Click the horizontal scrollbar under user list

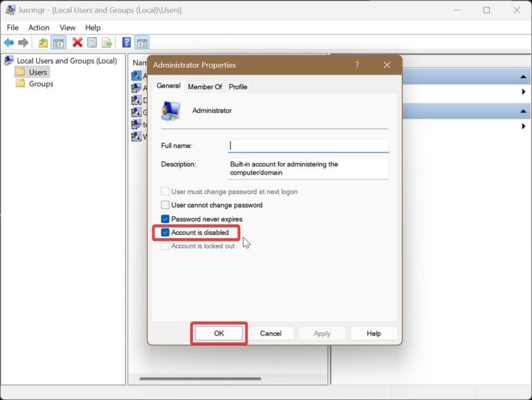200,379
